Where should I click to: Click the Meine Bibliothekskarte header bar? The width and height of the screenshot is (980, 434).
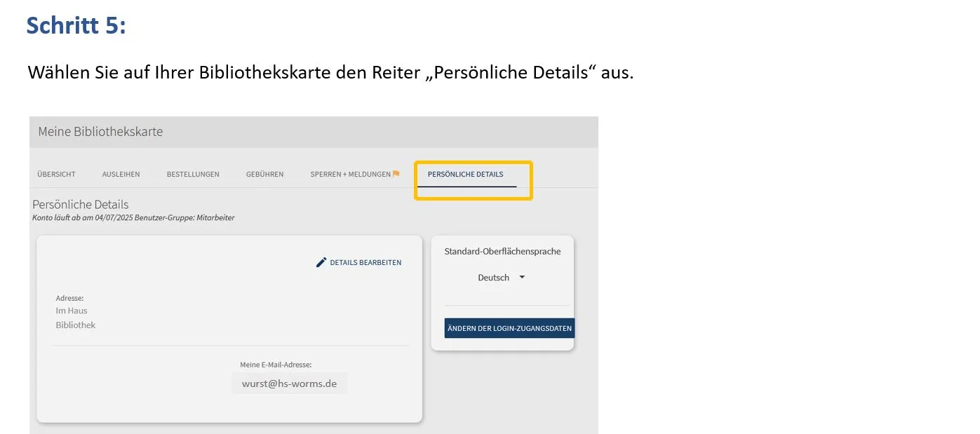click(x=100, y=132)
